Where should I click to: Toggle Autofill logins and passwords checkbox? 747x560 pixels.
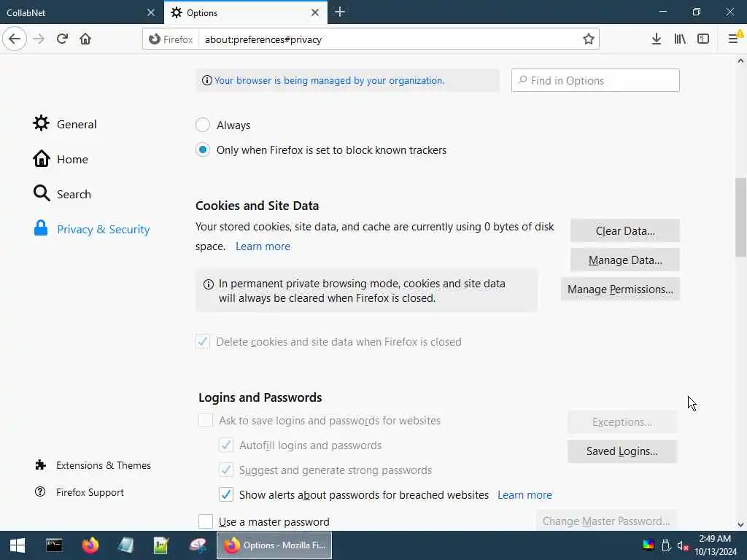pyautogui.click(x=226, y=446)
